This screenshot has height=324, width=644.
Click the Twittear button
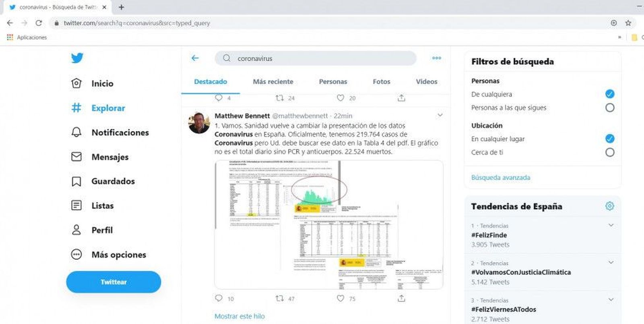(x=114, y=282)
